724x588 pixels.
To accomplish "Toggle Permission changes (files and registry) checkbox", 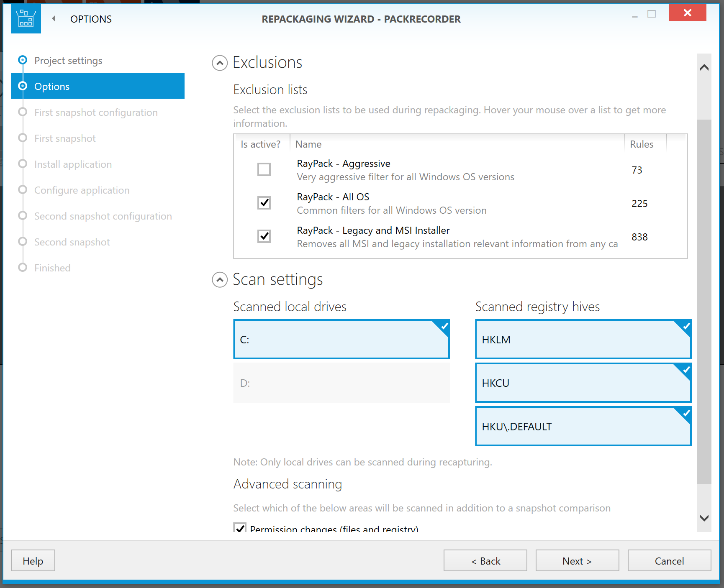I will coord(240,527).
